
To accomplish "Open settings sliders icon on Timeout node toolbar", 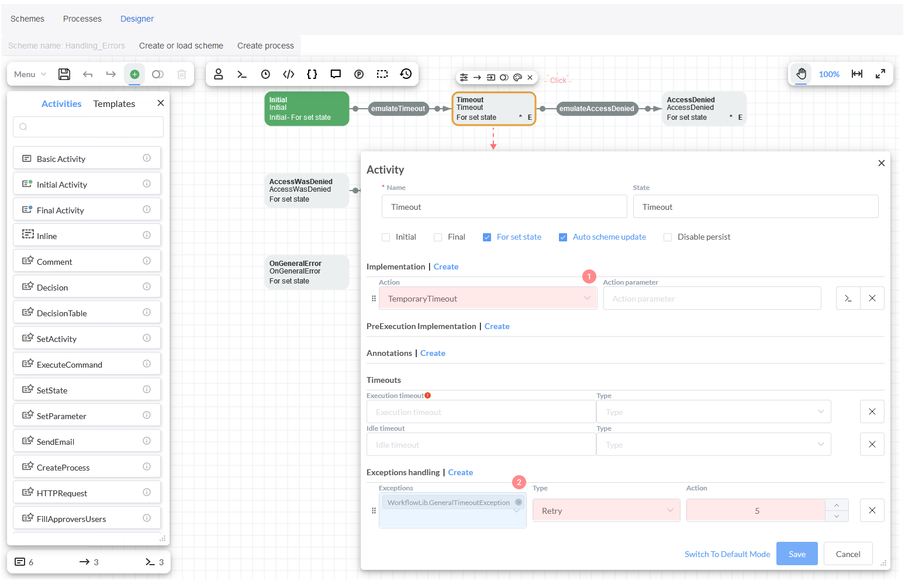I will (464, 77).
